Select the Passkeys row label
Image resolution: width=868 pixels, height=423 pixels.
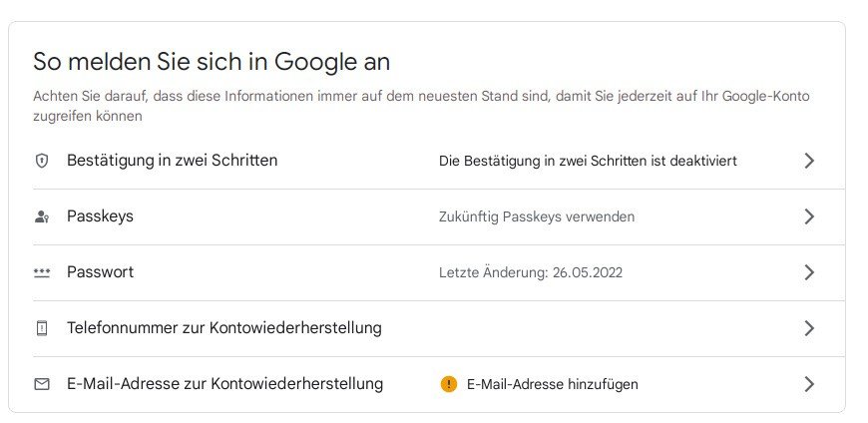[x=100, y=216]
